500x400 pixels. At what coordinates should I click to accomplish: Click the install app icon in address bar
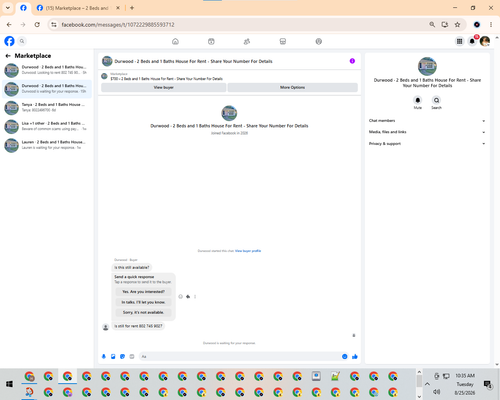tap(445, 25)
